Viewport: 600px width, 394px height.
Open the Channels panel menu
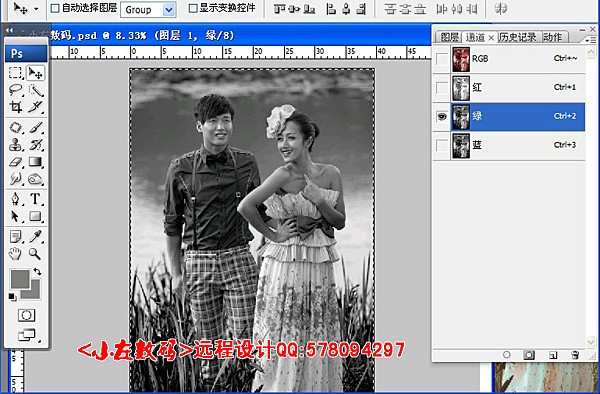click(591, 39)
